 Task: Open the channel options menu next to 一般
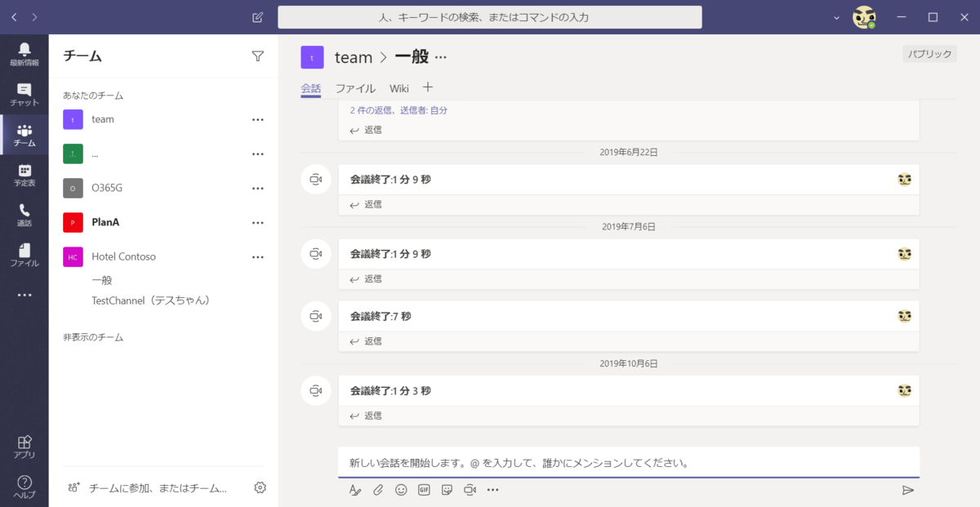439,57
